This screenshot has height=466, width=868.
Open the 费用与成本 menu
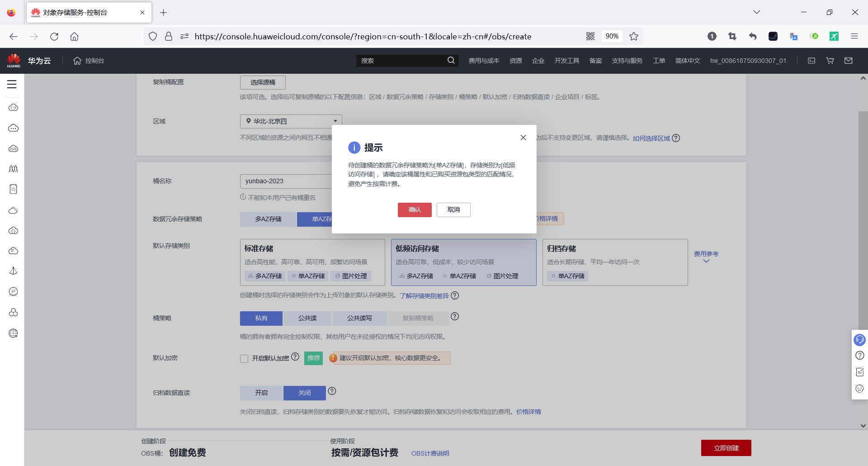click(x=484, y=61)
